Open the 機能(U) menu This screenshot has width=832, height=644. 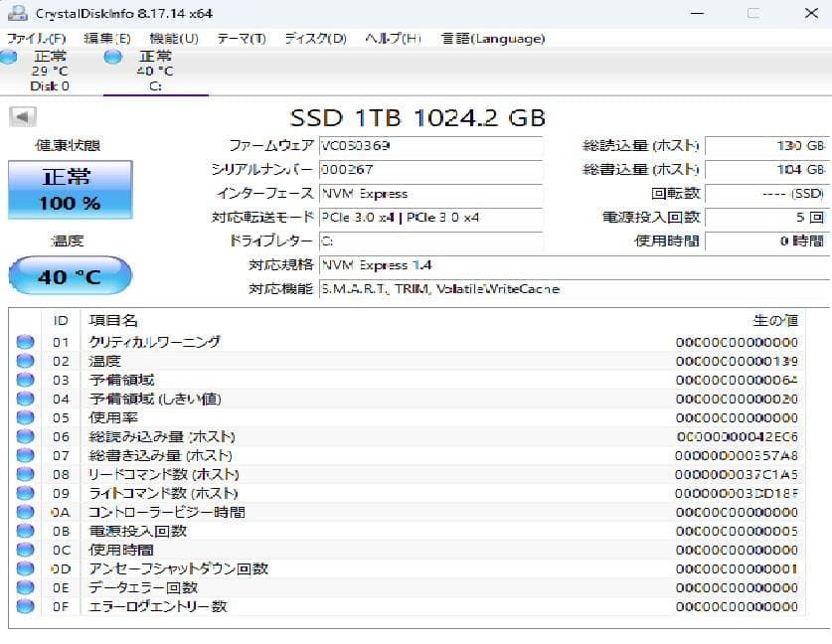pyautogui.click(x=169, y=38)
